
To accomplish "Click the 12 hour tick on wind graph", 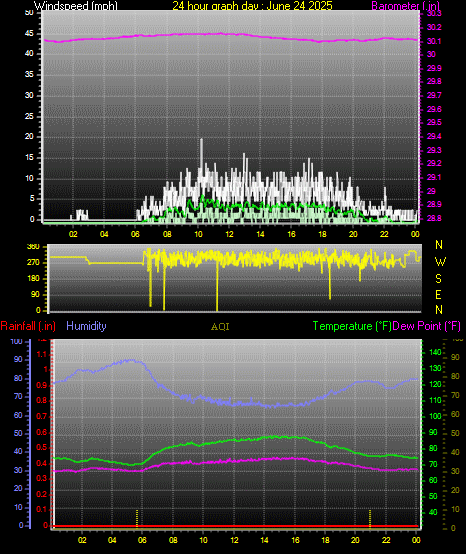I will 230,234.
